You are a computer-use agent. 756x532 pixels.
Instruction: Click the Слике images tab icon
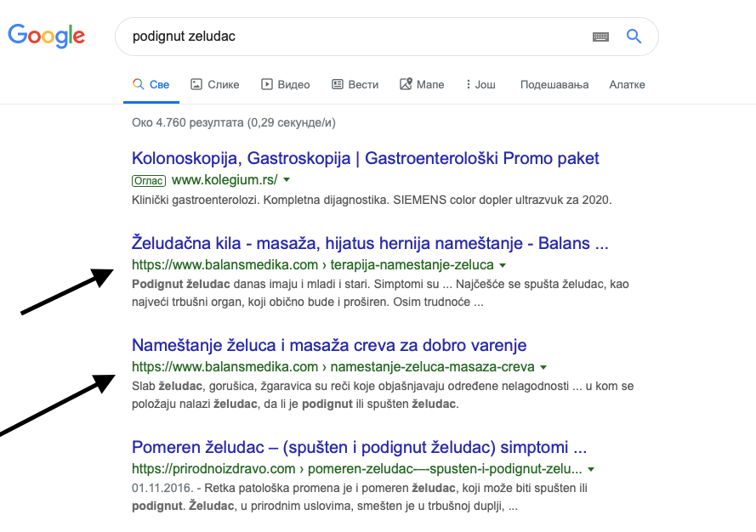(196, 84)
